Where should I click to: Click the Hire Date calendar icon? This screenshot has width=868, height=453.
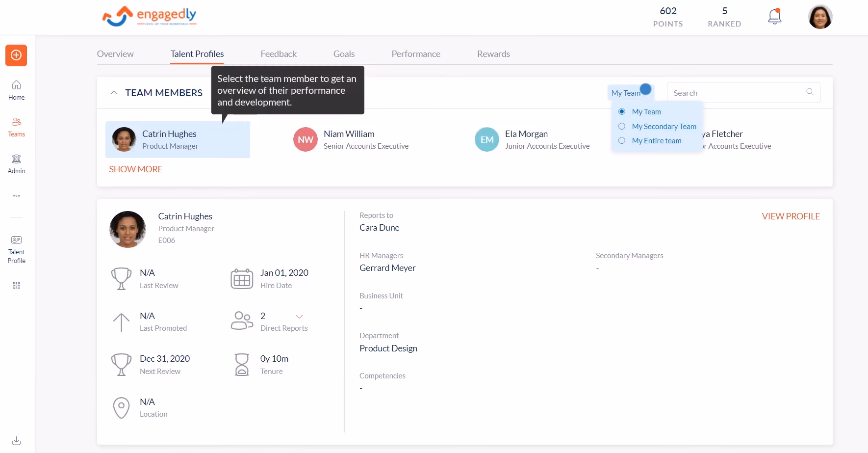[x=242, y=279]
